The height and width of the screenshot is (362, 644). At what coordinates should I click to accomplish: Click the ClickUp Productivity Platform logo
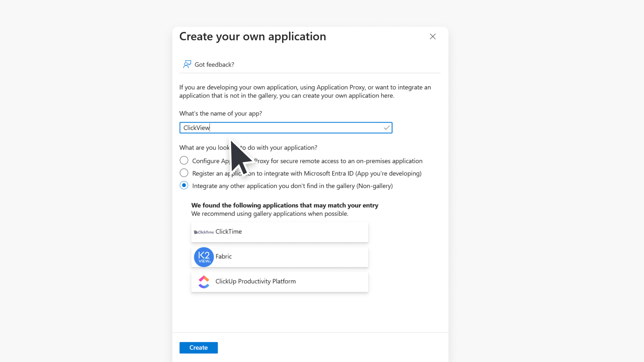point(204,282)
